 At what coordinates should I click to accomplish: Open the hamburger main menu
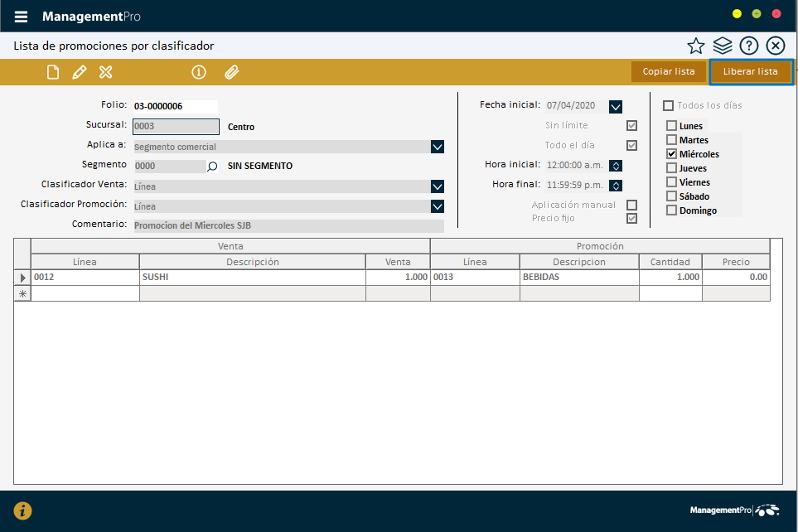coord(21,17)
